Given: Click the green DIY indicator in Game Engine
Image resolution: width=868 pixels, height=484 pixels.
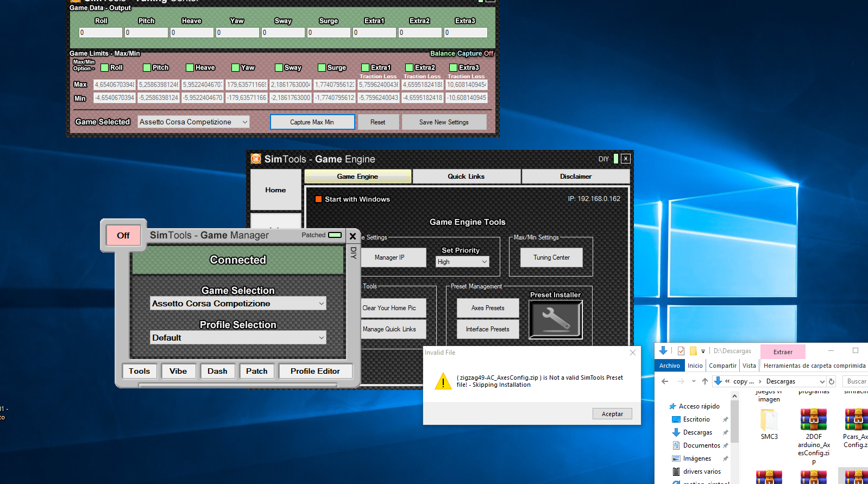Looking at the screenshot, I should 616,159.
